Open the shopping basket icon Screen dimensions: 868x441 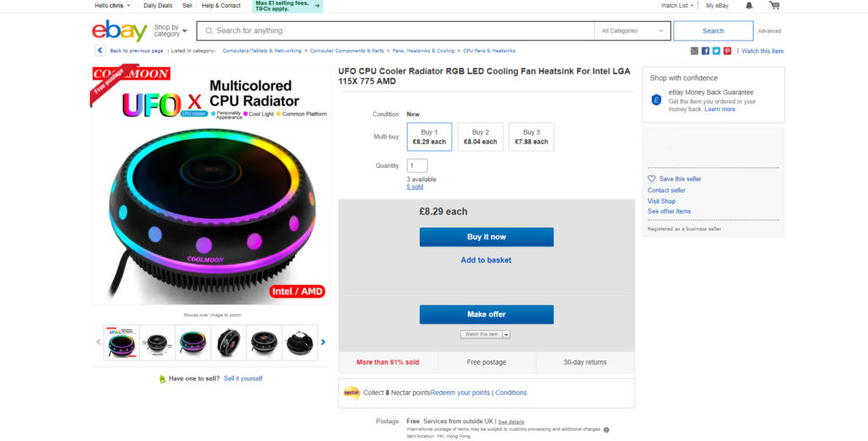pyautogui.click(x=774, y=6)
